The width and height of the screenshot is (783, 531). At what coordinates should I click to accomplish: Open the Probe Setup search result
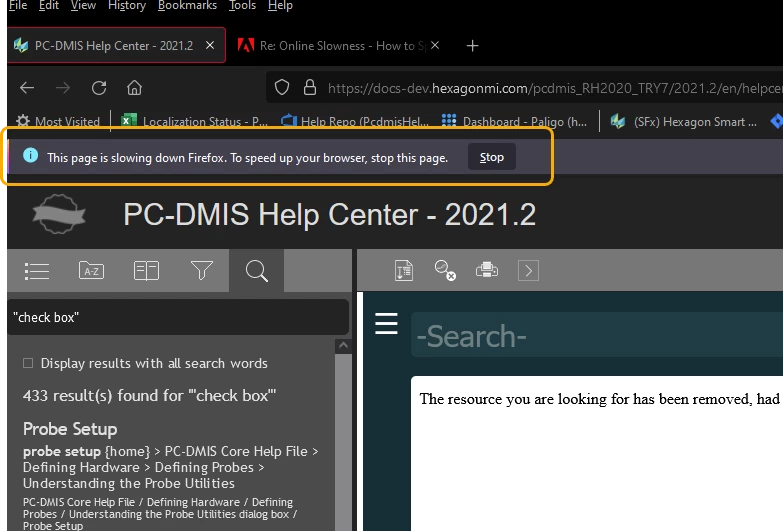click(x=70, y=429)
